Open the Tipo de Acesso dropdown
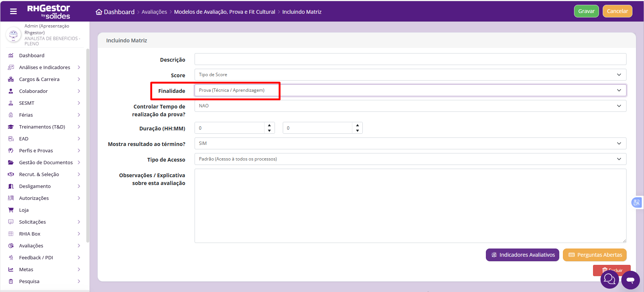Viewport: 644px width, 292px height. point(410,159)
